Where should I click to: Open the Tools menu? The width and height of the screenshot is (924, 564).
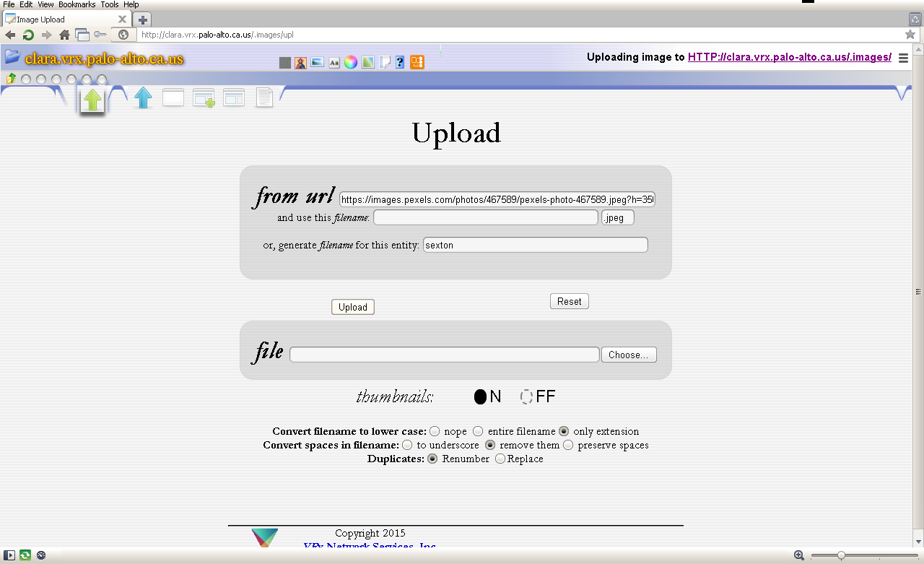pyautogui.click(x=110, y=4)
